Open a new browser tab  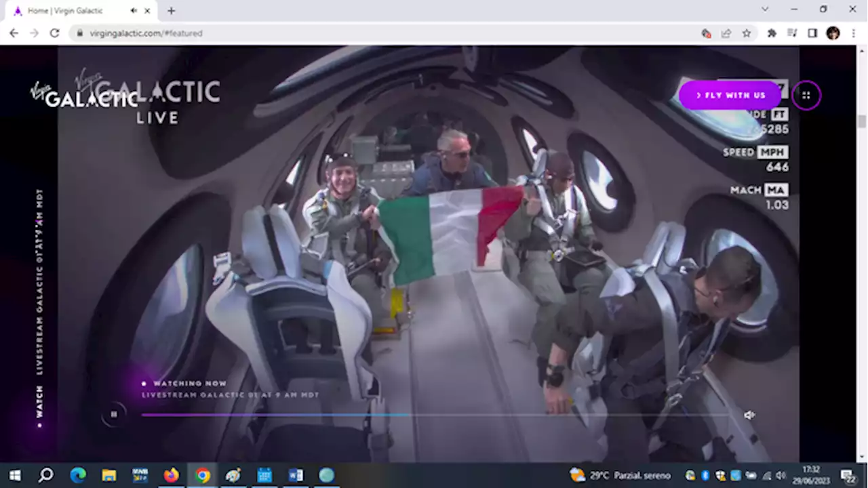pyautogui.click(x=171, y=11)
